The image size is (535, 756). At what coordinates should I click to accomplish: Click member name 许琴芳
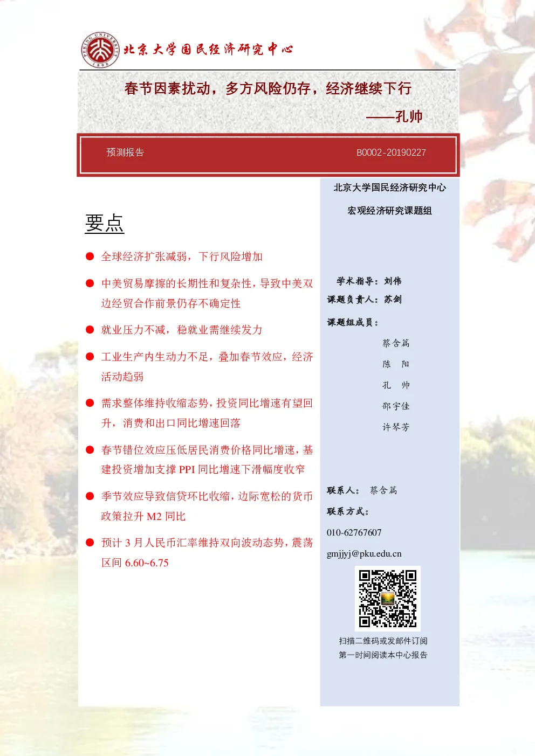(396, 427)
